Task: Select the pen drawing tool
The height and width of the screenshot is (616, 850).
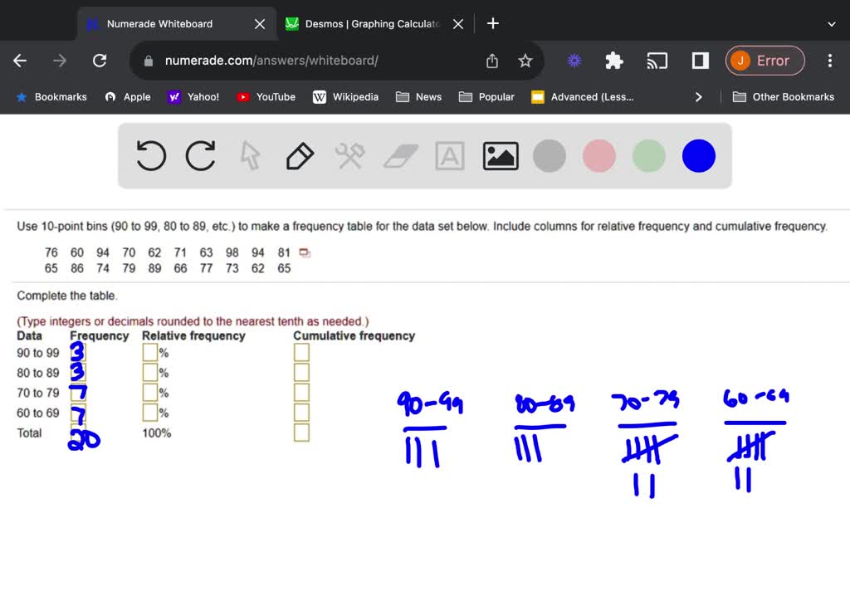Action: point(300,155)
